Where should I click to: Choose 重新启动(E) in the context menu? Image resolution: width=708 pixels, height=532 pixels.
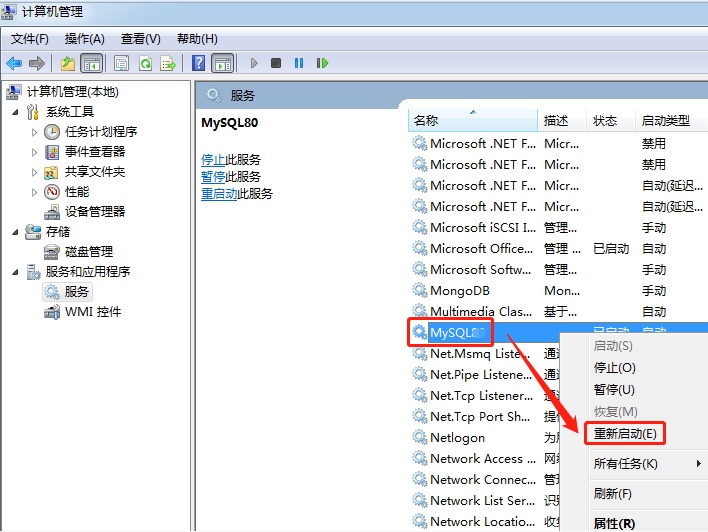pyautogui.click(x=625, y=434)
